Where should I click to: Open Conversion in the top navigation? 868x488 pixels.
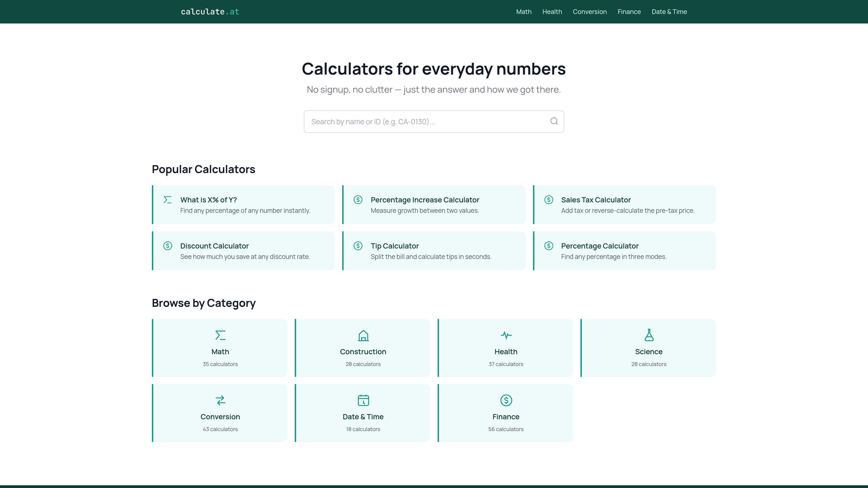tap(590, 12)
